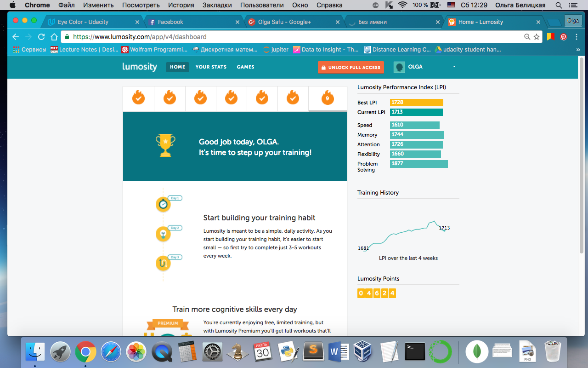The image size is (588, 368).
Task: Close the Home - Lumosity tab
Action: (538, 22)
